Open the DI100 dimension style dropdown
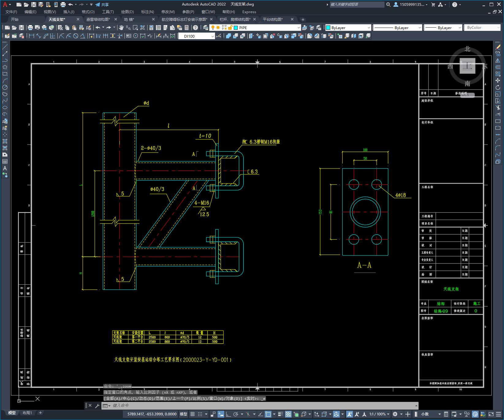 coord(213,36)
